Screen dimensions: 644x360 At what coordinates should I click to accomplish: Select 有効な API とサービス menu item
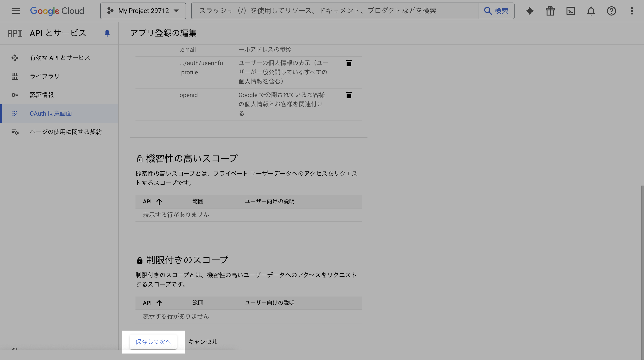click(60, 58)
